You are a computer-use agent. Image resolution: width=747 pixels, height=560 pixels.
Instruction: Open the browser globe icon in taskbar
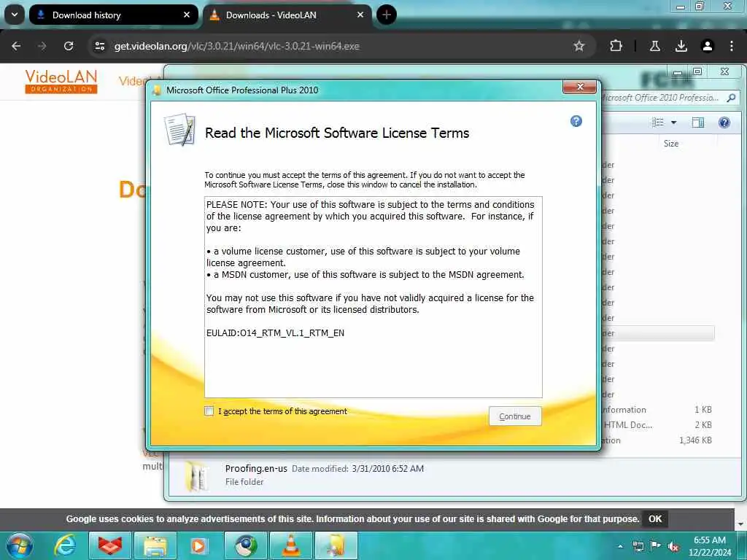[246, 545]
